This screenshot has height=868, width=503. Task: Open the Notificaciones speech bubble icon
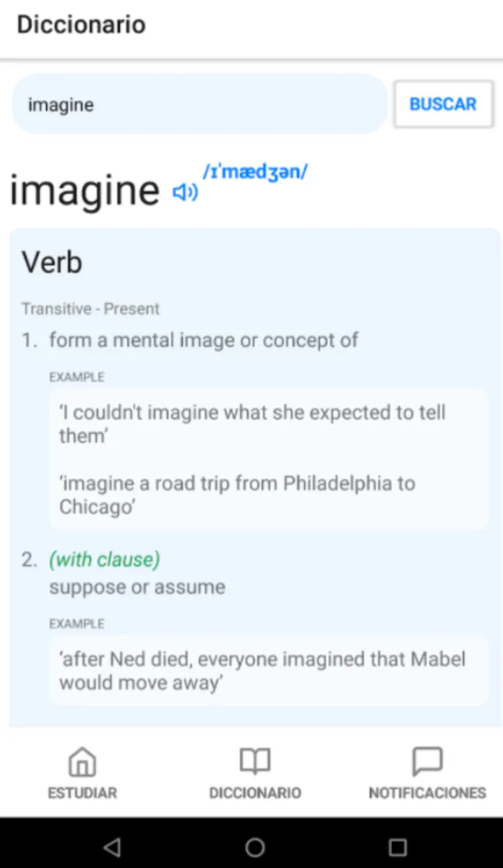(427, 762)
